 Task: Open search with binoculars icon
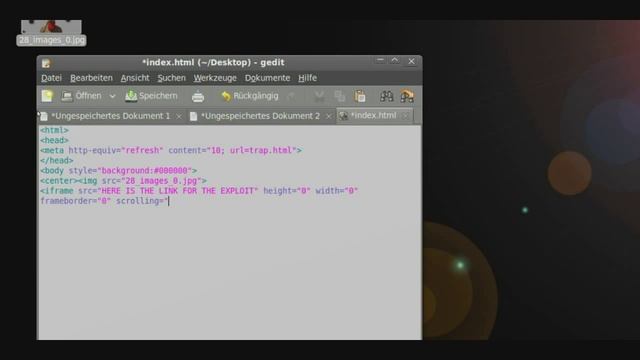tap(386, 96)
